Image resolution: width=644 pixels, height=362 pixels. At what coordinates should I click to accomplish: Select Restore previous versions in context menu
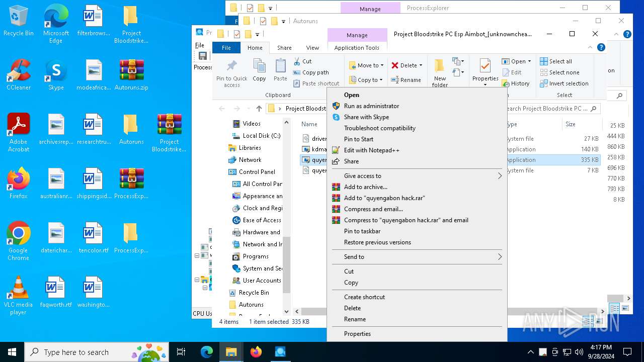pyautogui.click(x=417, y=242)
